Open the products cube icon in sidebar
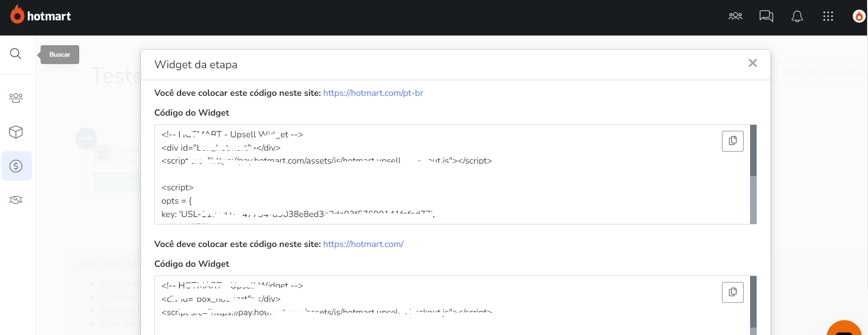This screenshot has height=335, width=868. pyautogui.click(x=16, y=132)
